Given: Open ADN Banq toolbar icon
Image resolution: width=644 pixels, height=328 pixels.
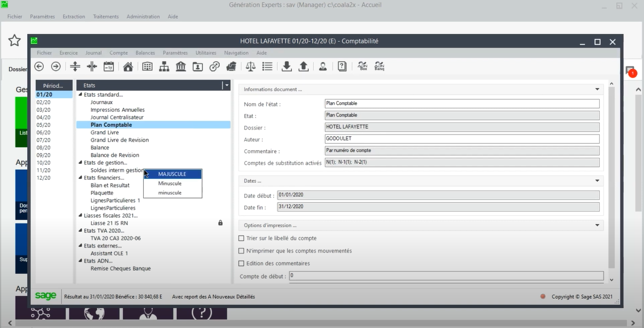Looking at the screenshot, I should coord(379,66).
